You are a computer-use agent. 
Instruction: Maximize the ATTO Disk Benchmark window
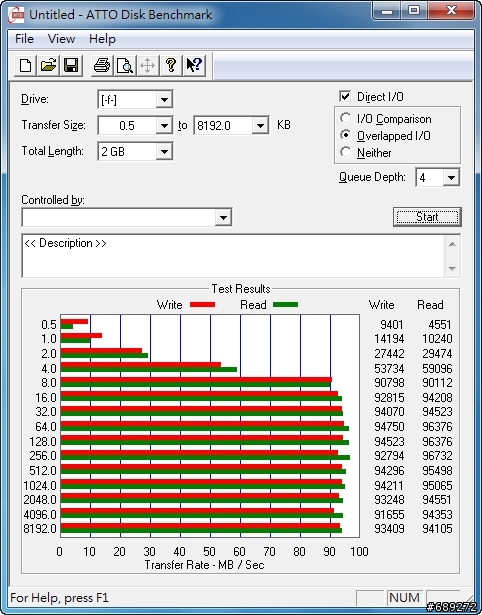[x=414, y=11]
